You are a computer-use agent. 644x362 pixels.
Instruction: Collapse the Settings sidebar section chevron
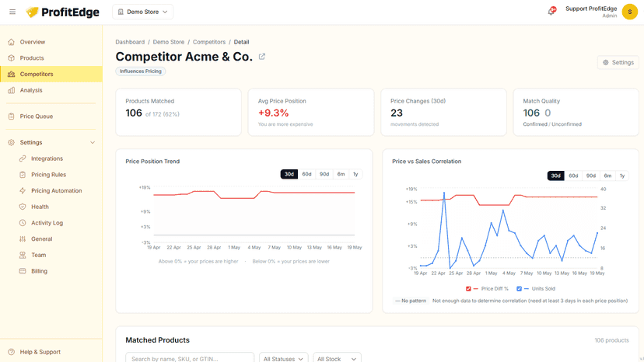[93, 142]
